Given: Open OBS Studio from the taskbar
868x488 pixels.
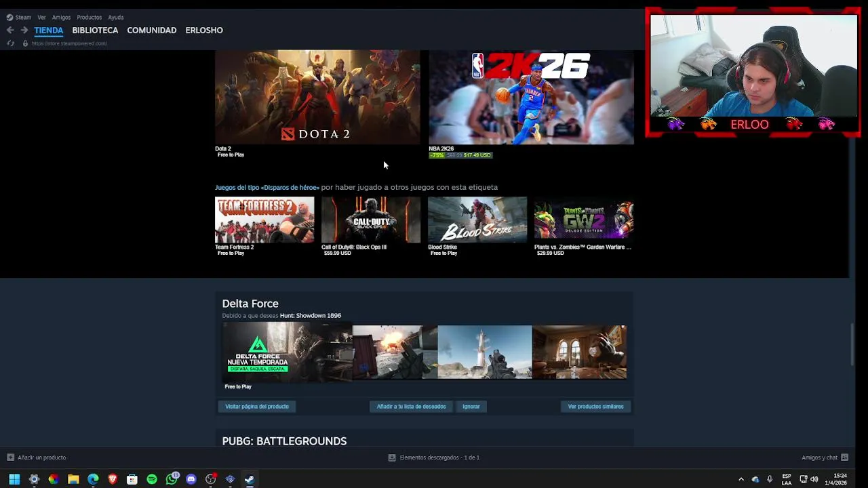Looking at the screenshot, I should click(x=211, y=479).
